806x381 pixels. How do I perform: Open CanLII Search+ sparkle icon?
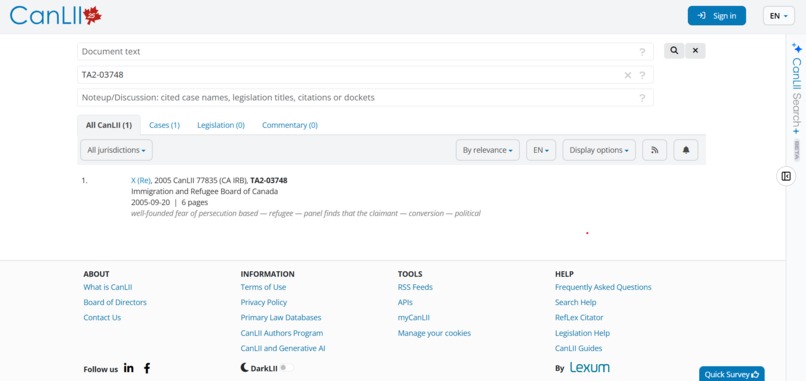click(x=797, y=48)
